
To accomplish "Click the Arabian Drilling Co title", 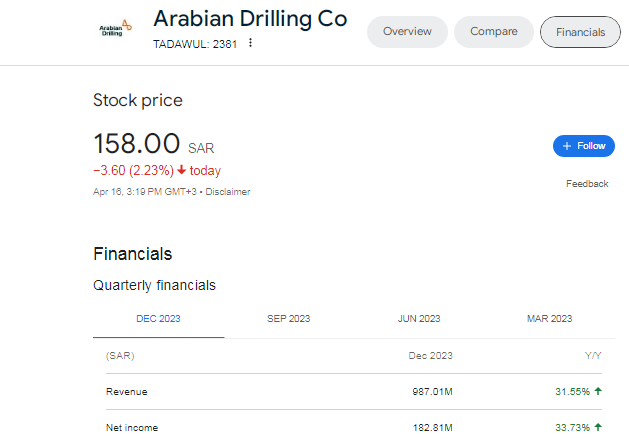I will tap(250, 18).
